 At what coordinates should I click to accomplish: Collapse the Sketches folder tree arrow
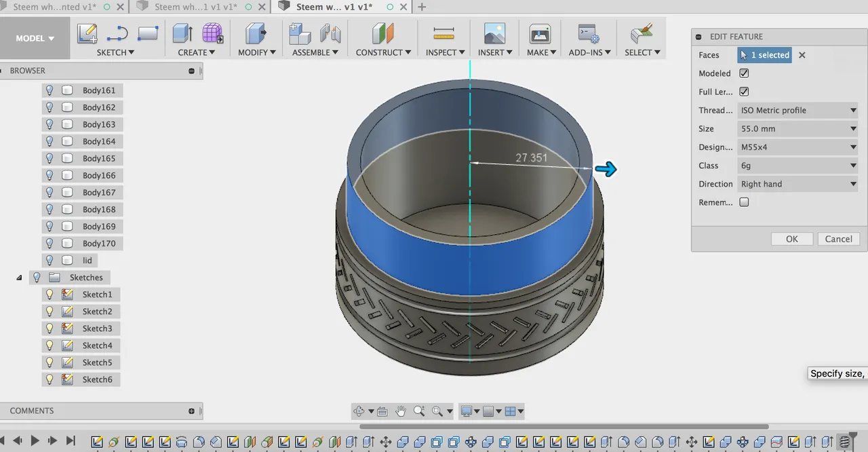tap(19, 278)
